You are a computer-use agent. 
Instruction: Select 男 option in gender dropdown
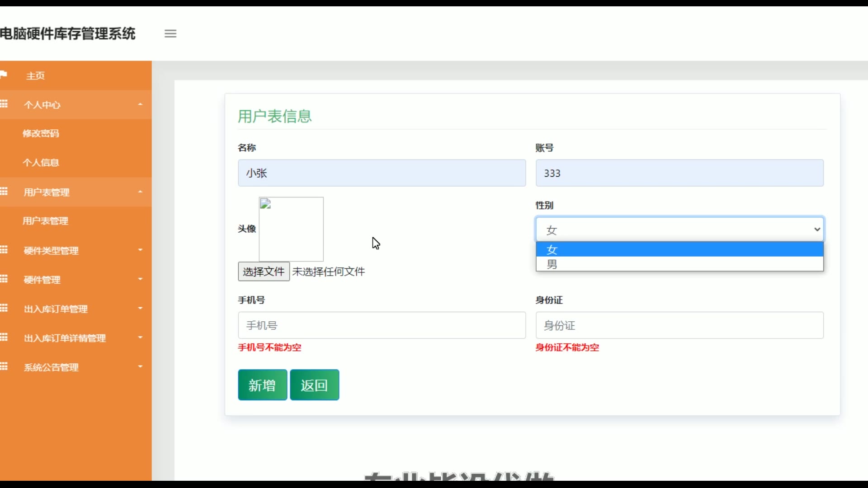(679, 264)
